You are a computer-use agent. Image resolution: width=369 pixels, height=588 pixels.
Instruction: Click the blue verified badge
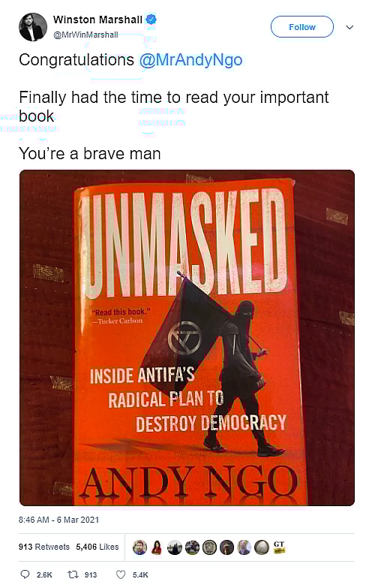(151, 19)
